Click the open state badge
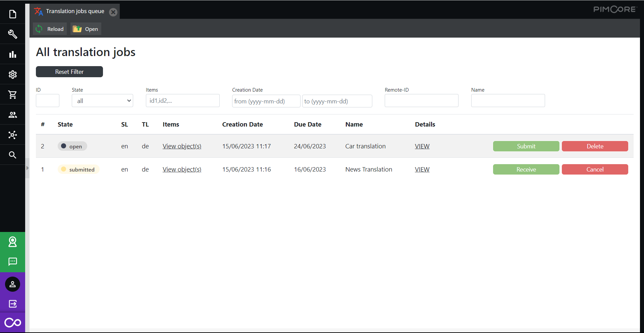 click(72, 146)
